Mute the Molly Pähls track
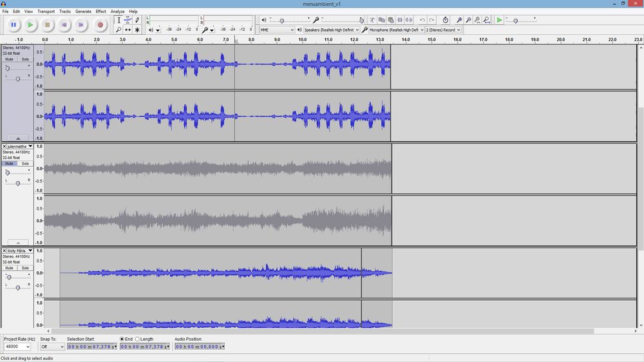 pos(9,268)
